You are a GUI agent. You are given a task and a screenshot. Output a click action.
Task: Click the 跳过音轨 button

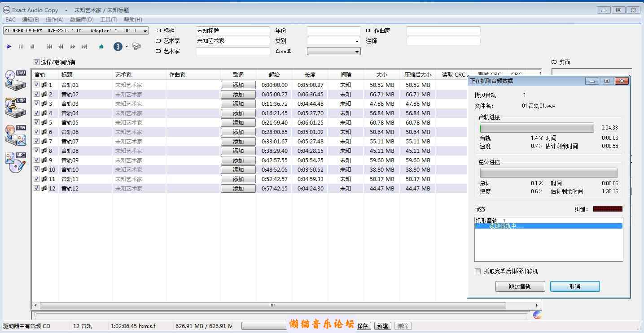(520, 286)
